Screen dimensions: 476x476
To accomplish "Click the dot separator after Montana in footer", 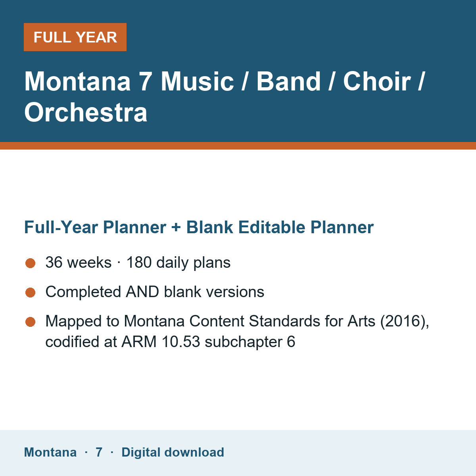I will click(x=86, y=452).
